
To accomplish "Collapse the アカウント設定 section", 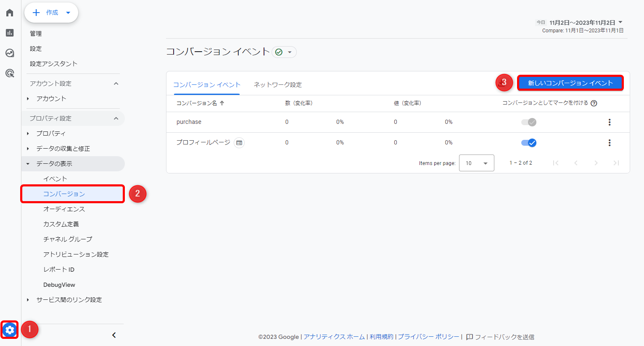I will point(116,84).
